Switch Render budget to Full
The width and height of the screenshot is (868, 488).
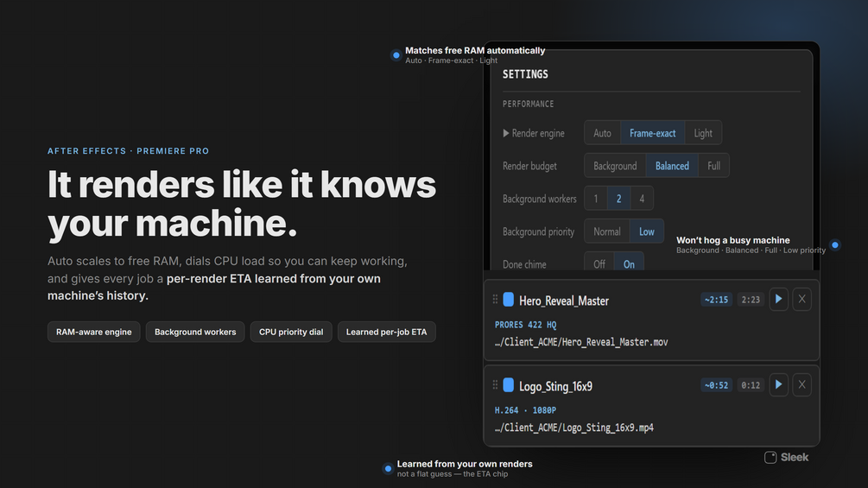click(x=713, y=166)
